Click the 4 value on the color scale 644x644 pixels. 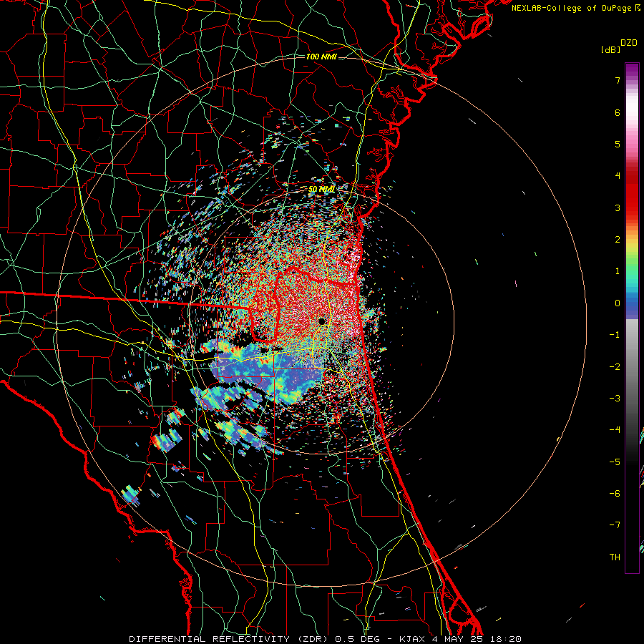click(618, 176)
